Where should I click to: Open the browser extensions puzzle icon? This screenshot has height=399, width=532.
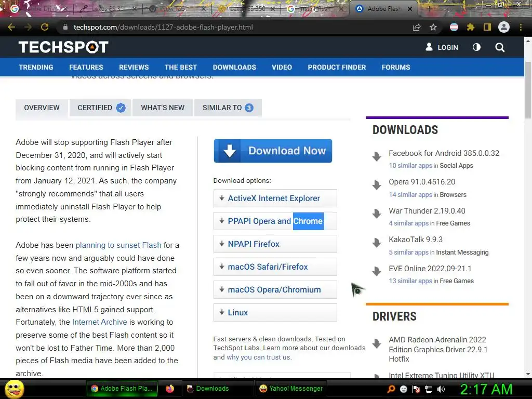[470, 27]
